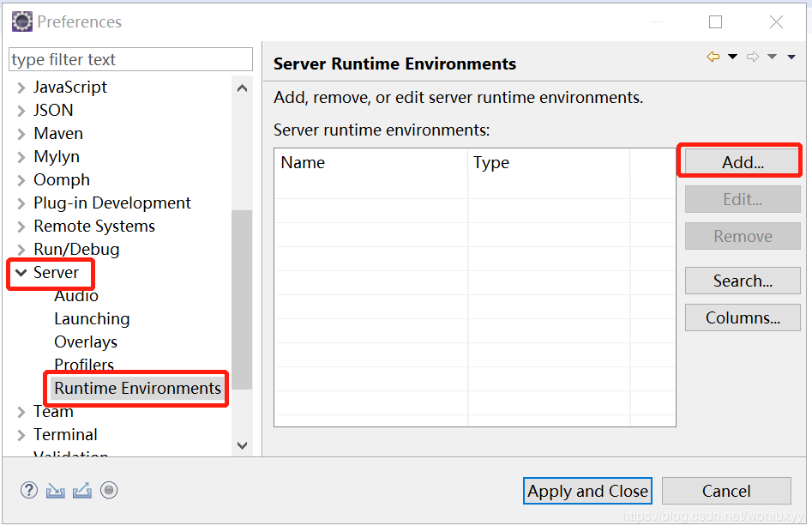The width and height of the screenshot is (812, 532).
Task: Select Runtime Environments in the tree
Action: point(137,389)
